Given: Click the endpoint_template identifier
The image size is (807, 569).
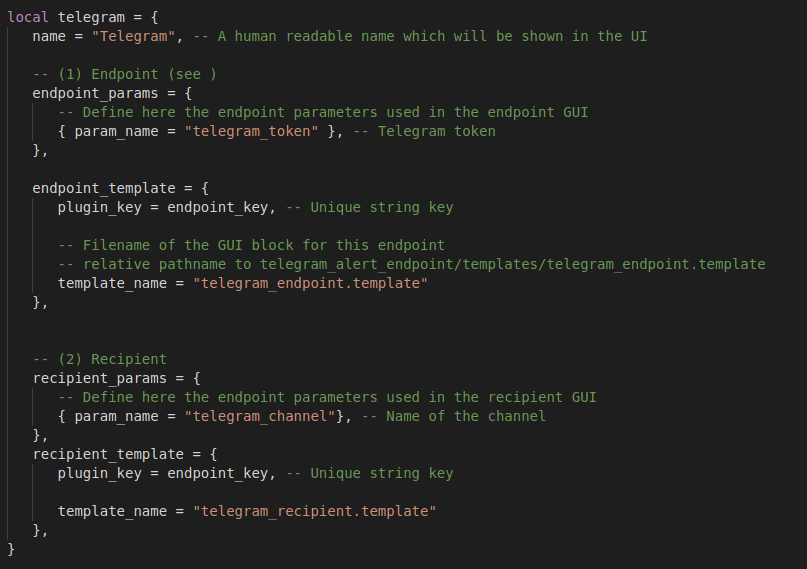Looking at the screenshot, I should [104, 188].
